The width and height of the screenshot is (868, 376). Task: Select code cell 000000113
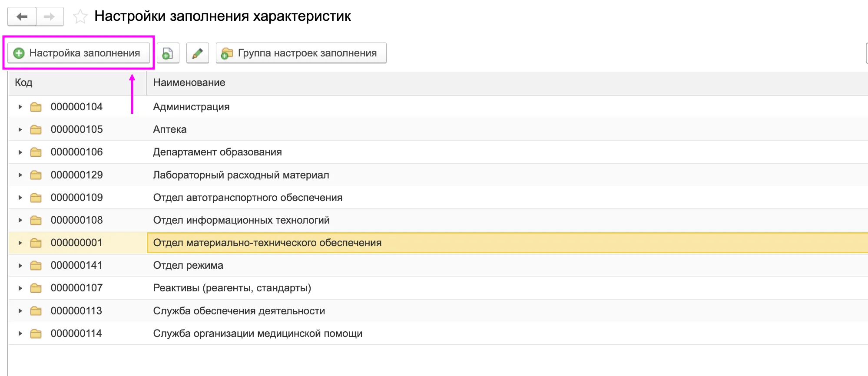tap(76, 311)
